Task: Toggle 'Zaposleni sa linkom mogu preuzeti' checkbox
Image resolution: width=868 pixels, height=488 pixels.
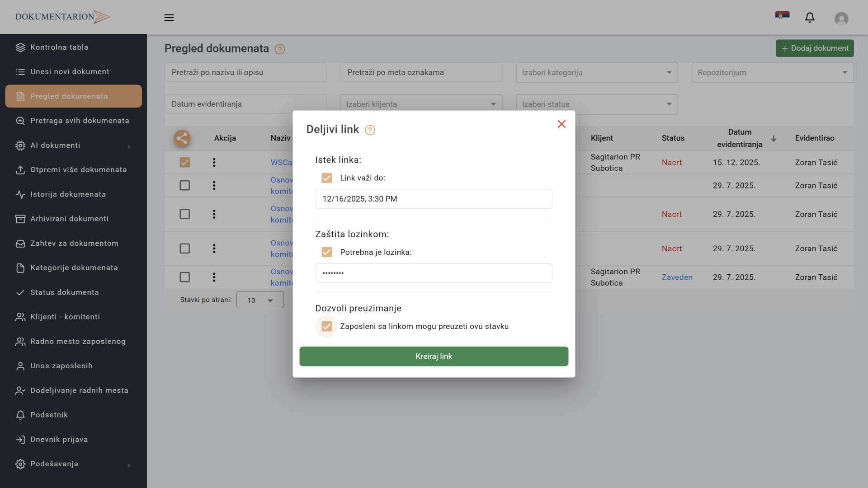Action: point(326,326)
